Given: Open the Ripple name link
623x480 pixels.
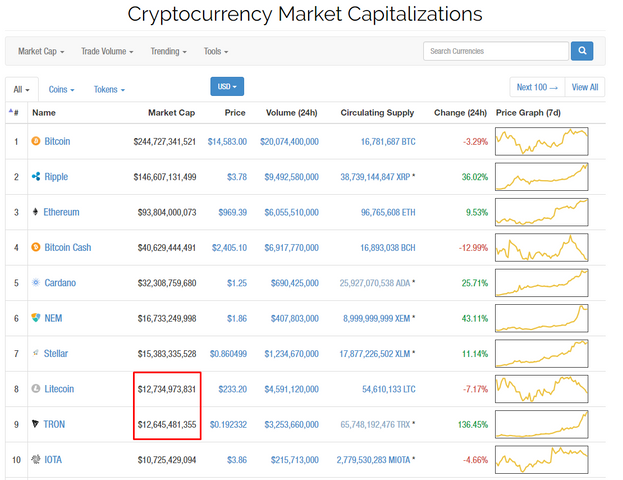Looking at the screenshot, I should click(x=56, y=177).
